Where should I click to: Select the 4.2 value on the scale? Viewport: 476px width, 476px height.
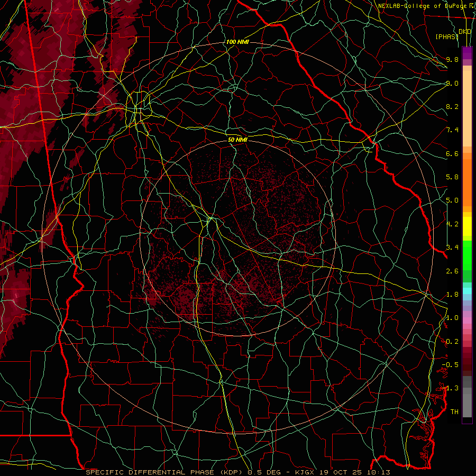coord(452,224)
